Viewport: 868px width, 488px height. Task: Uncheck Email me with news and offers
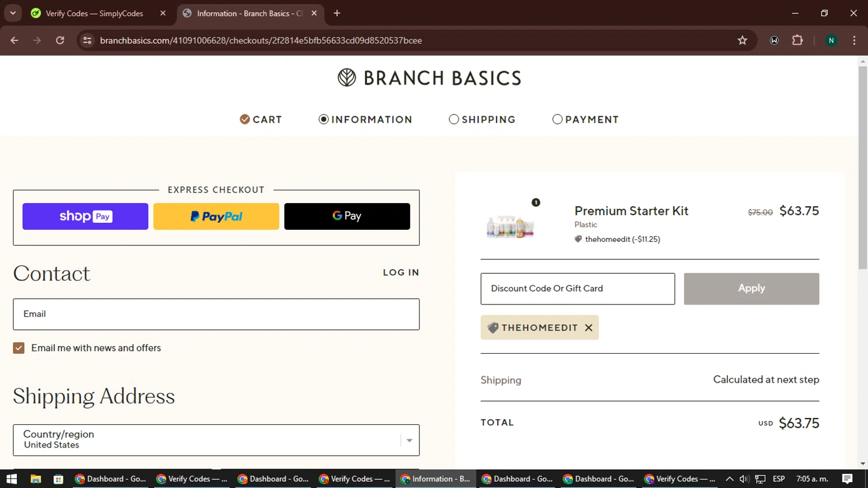[x=19, y=348]
